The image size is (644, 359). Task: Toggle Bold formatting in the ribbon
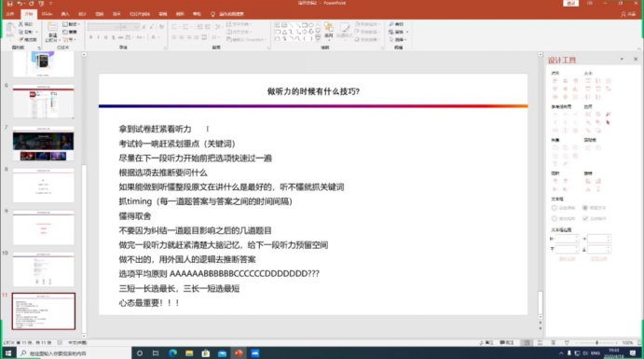(90, 37)
